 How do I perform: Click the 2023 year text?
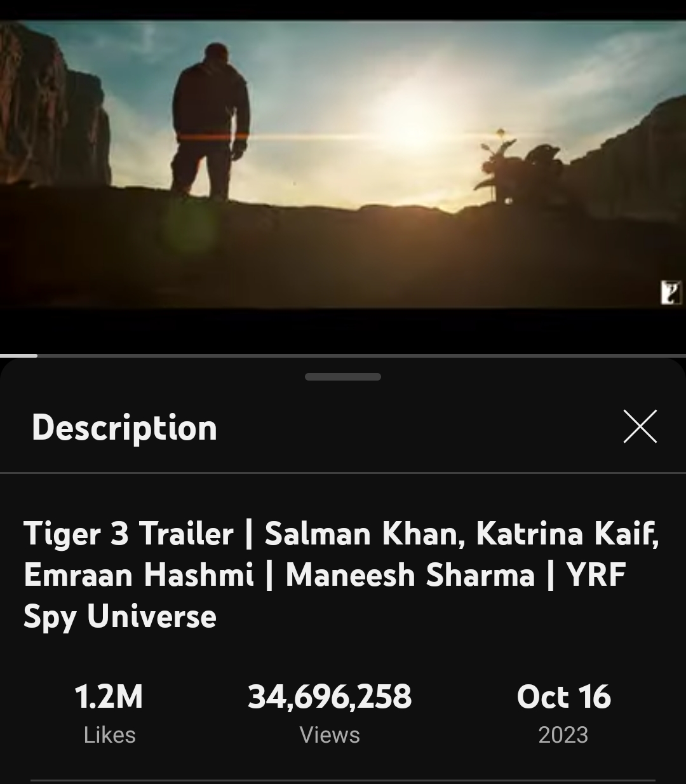[x=563, y=735]
